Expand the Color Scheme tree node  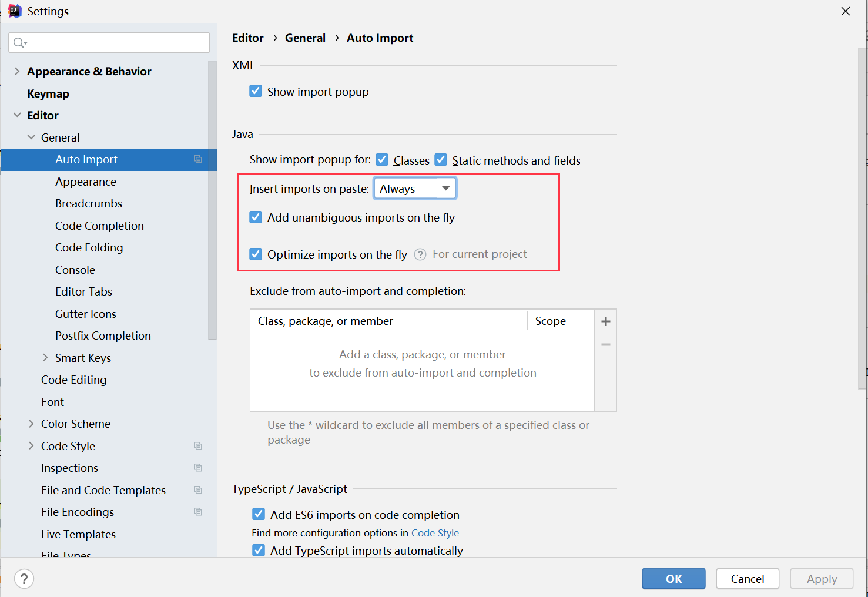(x=31, y=424)
